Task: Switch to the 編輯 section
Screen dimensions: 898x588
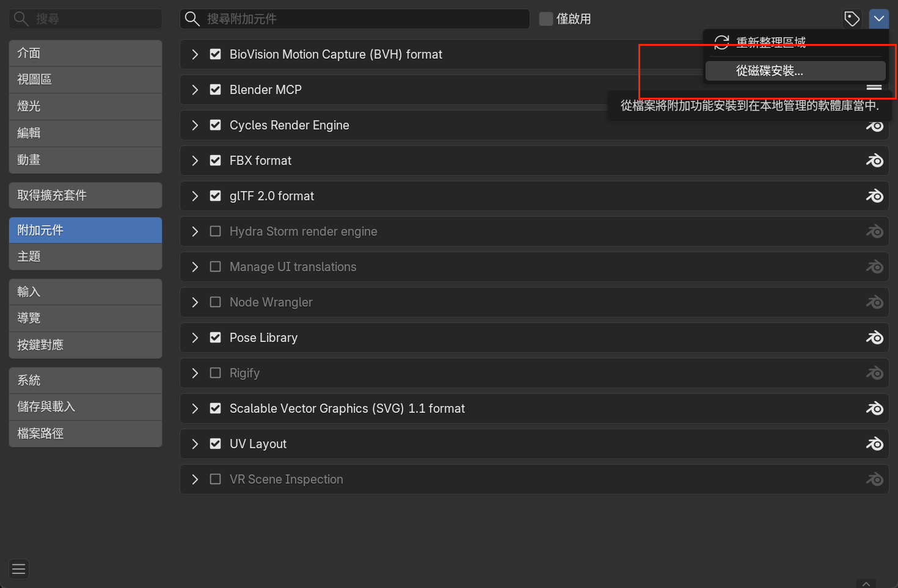Action: pyautogui.click(x=86, y=133)
